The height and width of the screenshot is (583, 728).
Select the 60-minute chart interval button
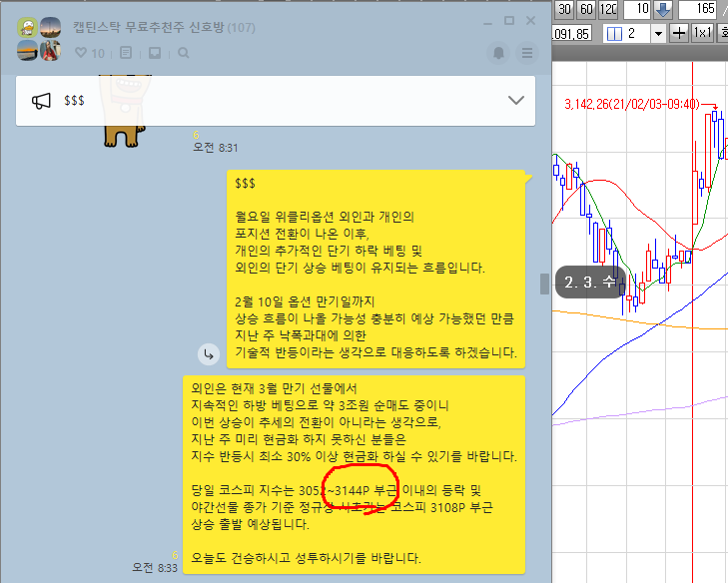(x=586, y=9)
